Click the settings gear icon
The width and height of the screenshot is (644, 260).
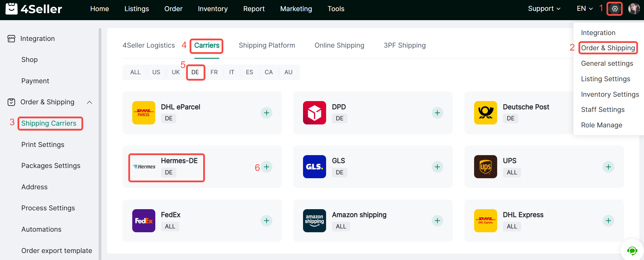[x=615, y=9]
